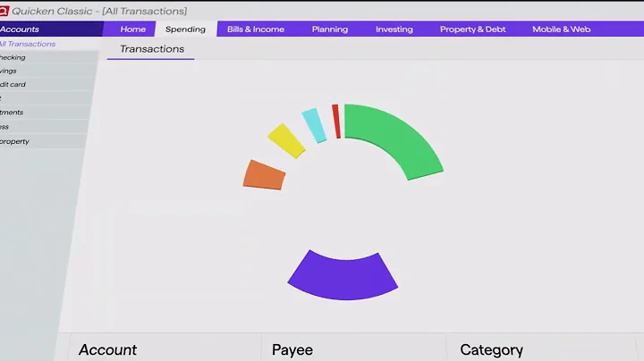Sort by the Account column header
Screen dimensions: 644x361
(107, 350)
